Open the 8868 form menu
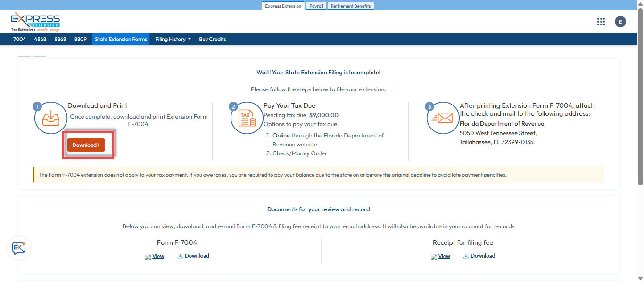This screenshot has height=282, width=644. pos(60,39)
